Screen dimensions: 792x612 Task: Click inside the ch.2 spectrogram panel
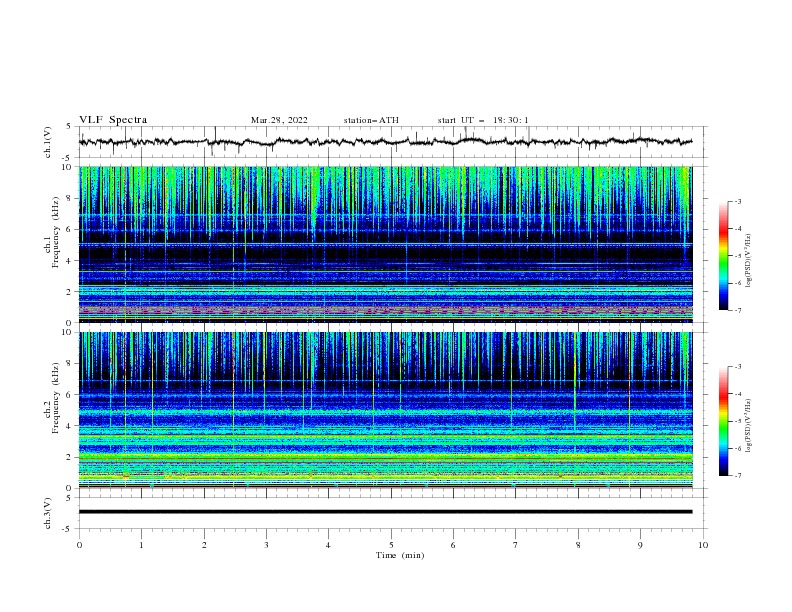click(385, 410)
